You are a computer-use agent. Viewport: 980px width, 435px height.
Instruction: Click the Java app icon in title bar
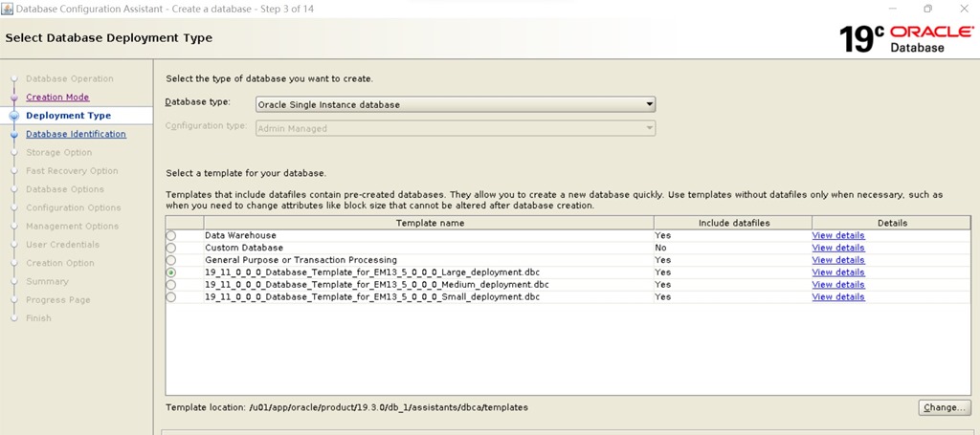click(7, 9)
